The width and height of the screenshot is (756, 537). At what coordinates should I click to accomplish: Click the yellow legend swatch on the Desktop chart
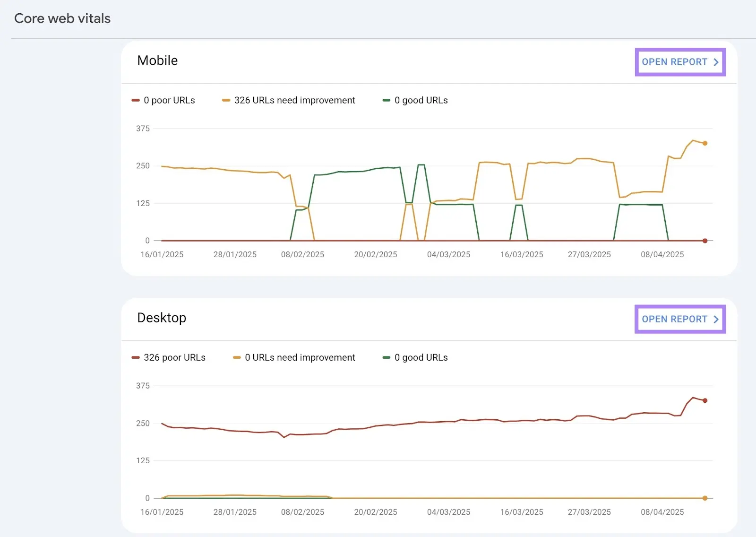[x=236, y=357]
